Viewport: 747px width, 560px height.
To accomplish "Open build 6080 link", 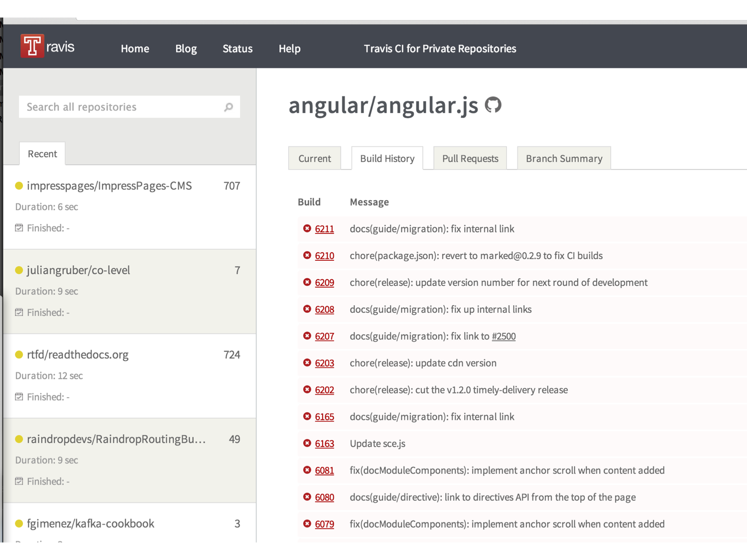I will (324, 498).
